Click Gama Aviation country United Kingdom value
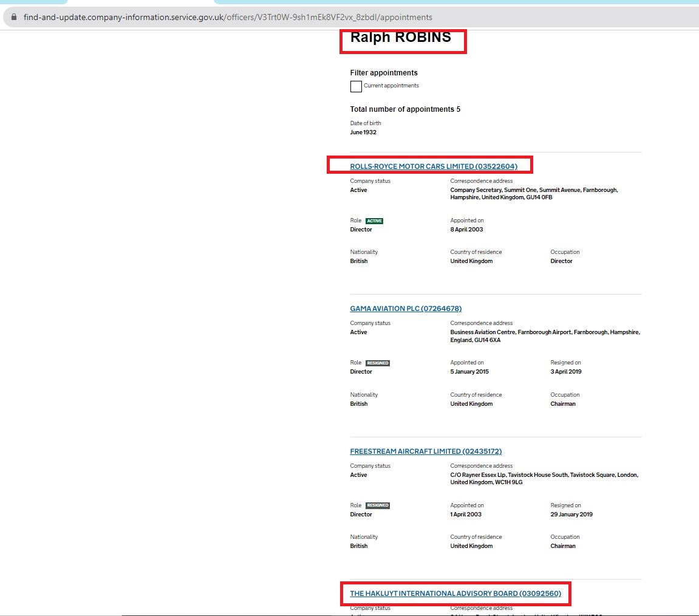This screenshot has width=699, height=616. [471, 403]
